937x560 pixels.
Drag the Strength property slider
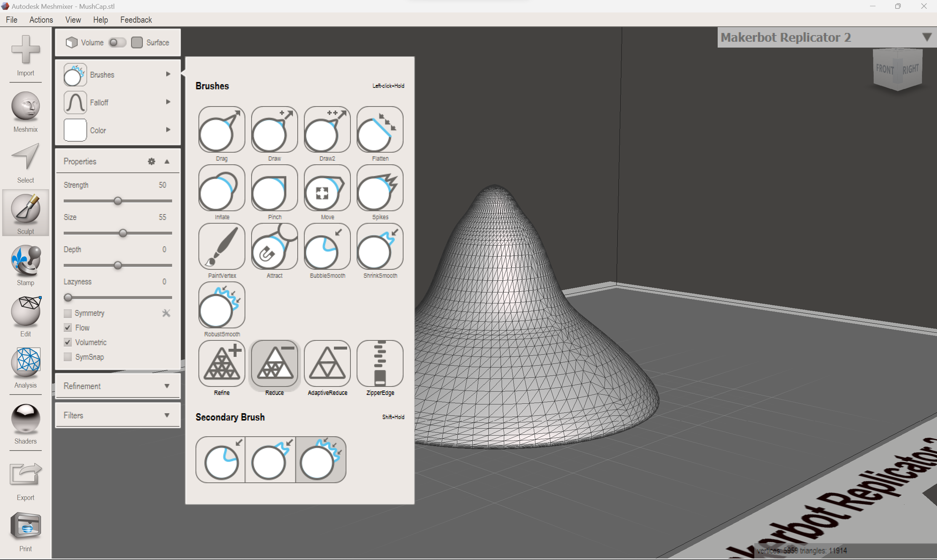click(x=119, y=200)
